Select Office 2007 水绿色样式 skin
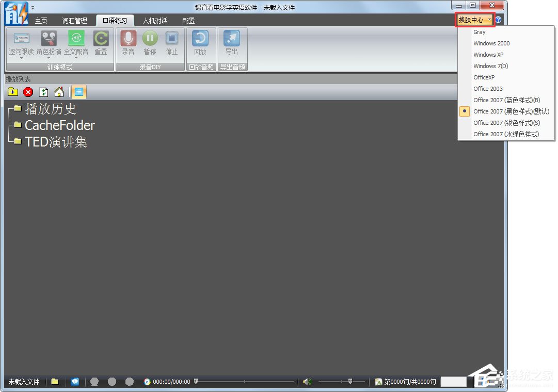Image resolution: width=558 pixels, height=392 pixels. tap(506, 135)
